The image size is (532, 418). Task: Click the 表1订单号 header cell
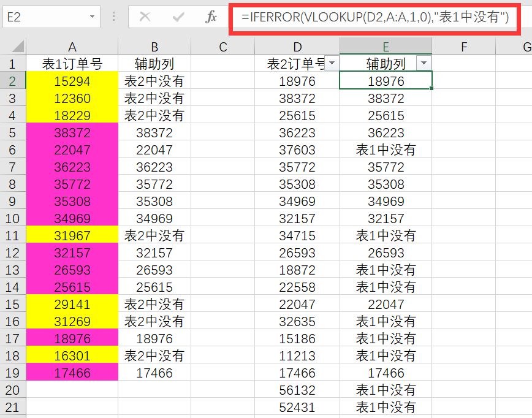[x=72, y=64]
